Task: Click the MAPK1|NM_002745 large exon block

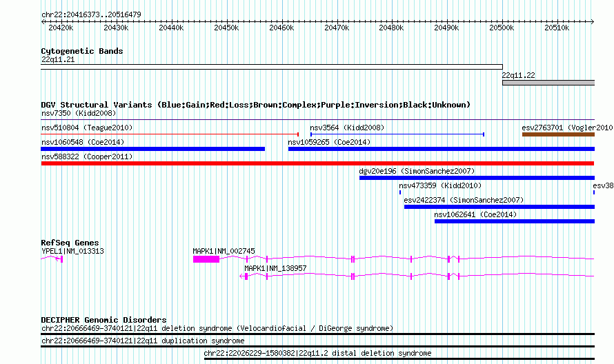Action: [206, 259]
